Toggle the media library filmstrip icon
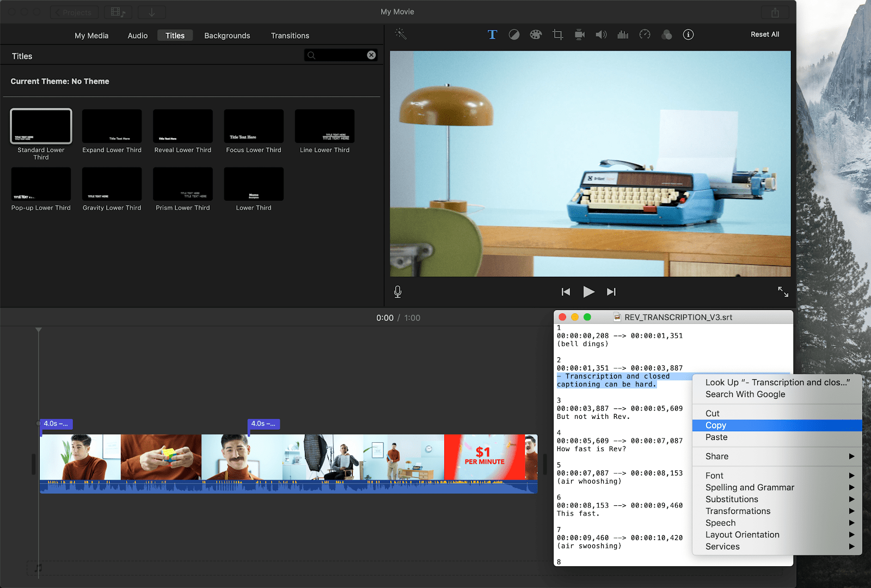This screenshot has height=588, width=871. pos(118,12)
